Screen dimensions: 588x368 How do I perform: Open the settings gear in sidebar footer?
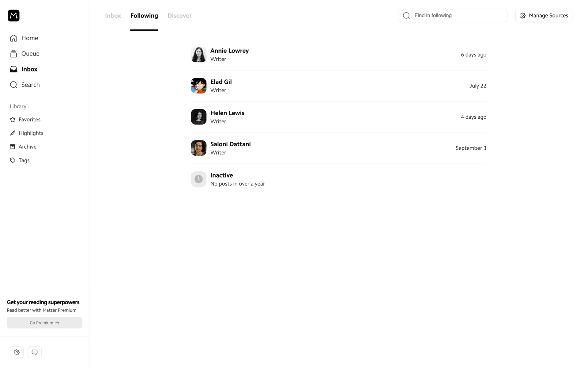(17, 352)
